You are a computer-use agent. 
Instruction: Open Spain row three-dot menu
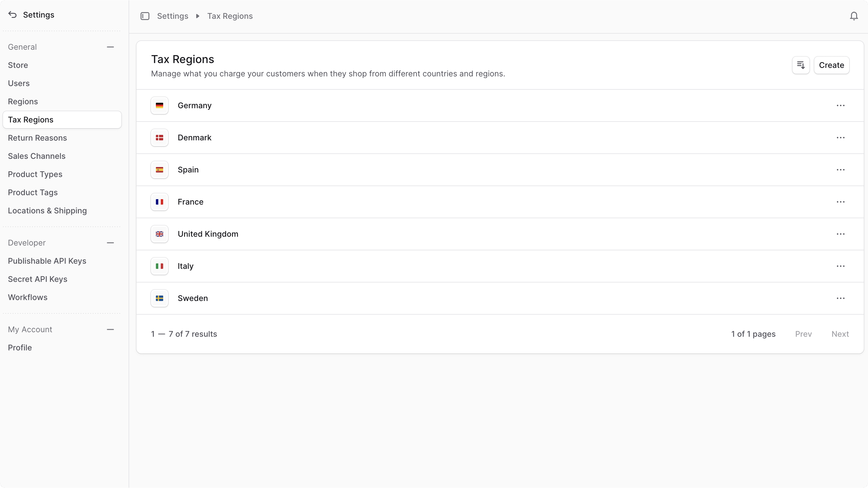[840, 170]
